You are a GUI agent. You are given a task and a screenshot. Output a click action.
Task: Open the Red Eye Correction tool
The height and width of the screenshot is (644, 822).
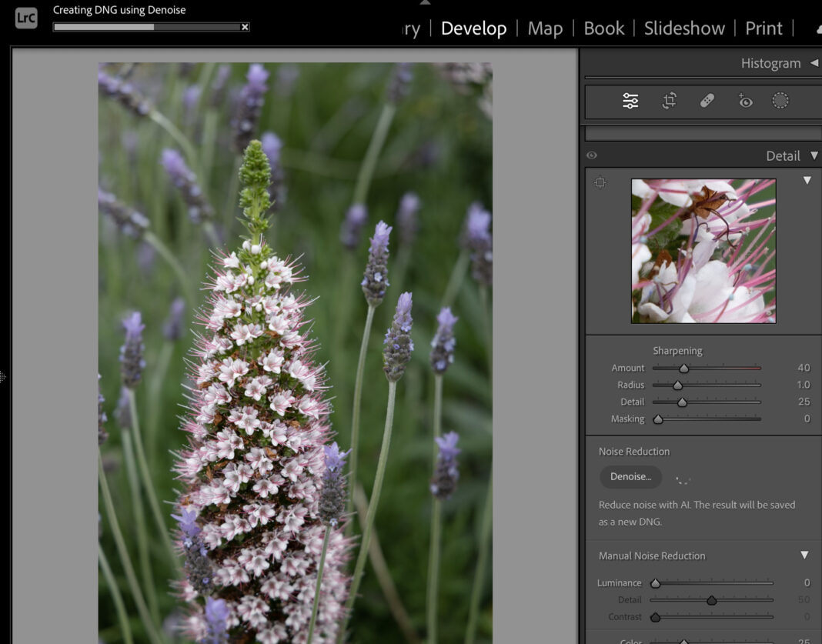(744, 100)
